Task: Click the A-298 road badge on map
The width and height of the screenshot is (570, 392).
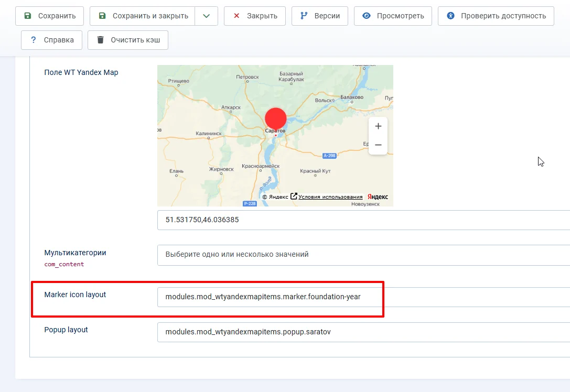Action: pyautogui.click(x=329, y=156)
